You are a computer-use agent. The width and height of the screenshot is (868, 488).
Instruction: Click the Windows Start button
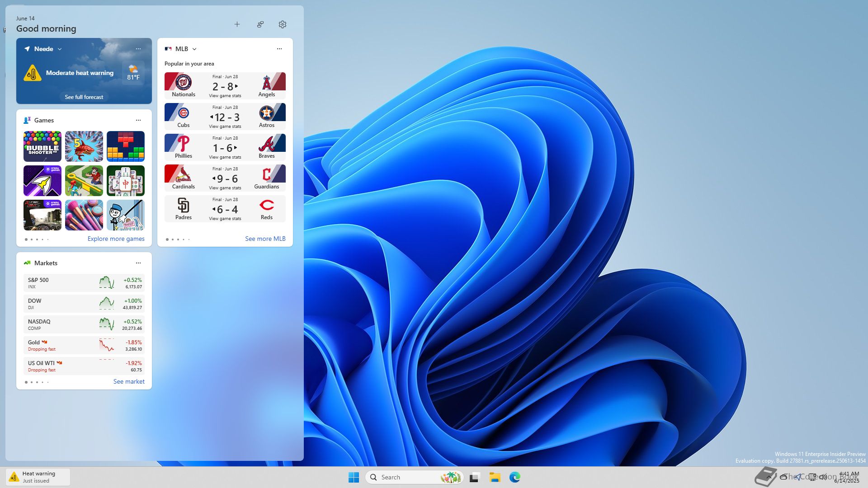354,477
